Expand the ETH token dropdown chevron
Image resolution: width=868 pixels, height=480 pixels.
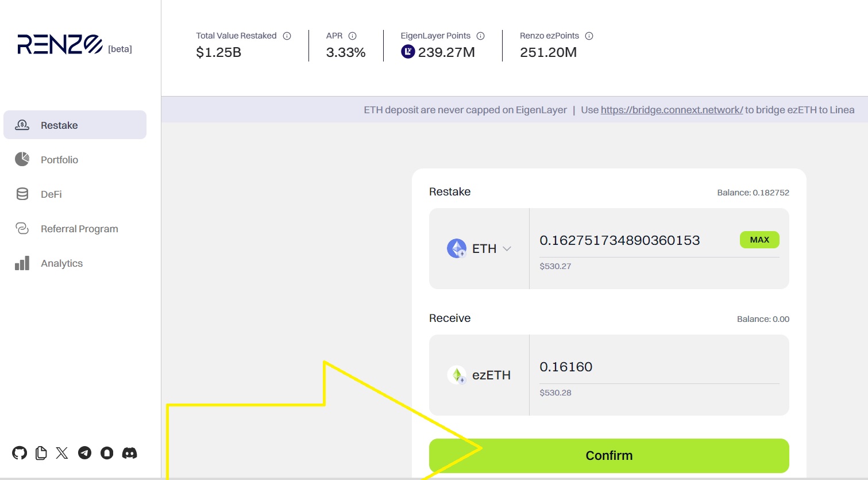pyautogui.click(x=507, y=249)
